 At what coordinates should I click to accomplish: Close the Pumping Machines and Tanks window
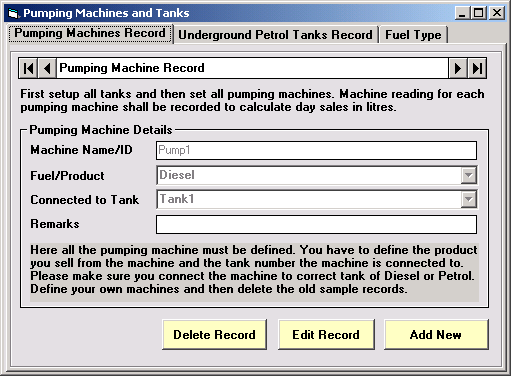coord(497,13)
